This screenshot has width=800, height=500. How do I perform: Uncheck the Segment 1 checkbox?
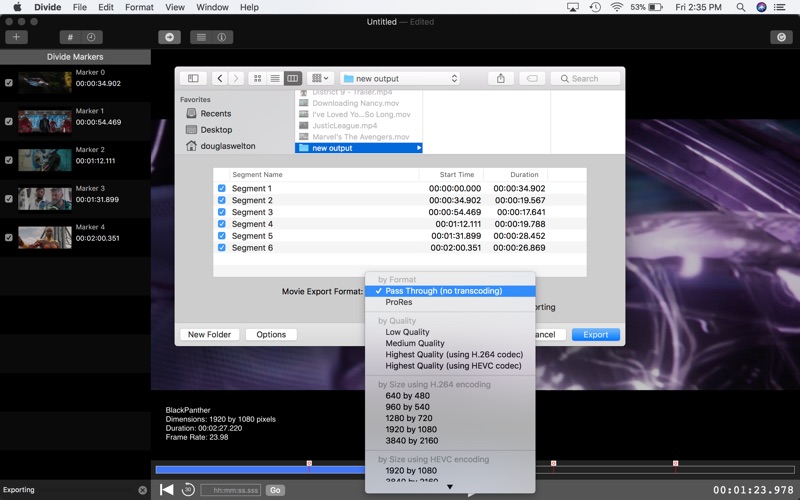tap(222, 188)
